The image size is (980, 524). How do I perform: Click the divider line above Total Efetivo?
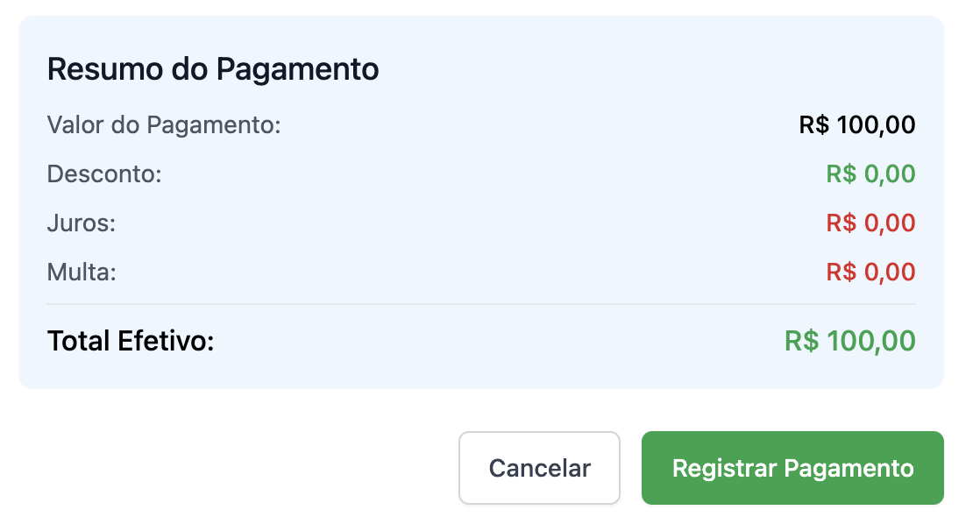(x=481, y=304)
